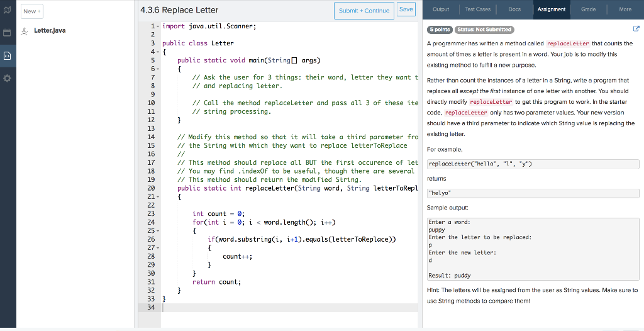Switch to the Output tab
The width and height of the screenshot is (644, 331).
click(x=441, y=9)
